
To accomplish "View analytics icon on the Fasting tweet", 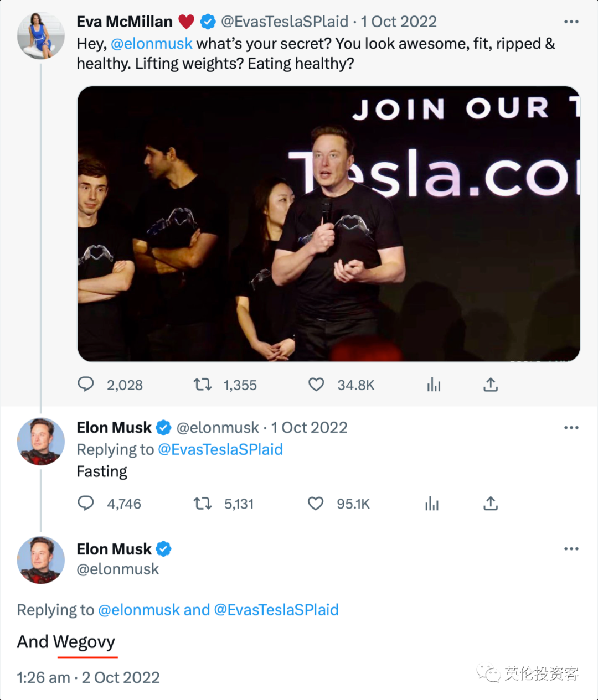I will pos(432,504).
